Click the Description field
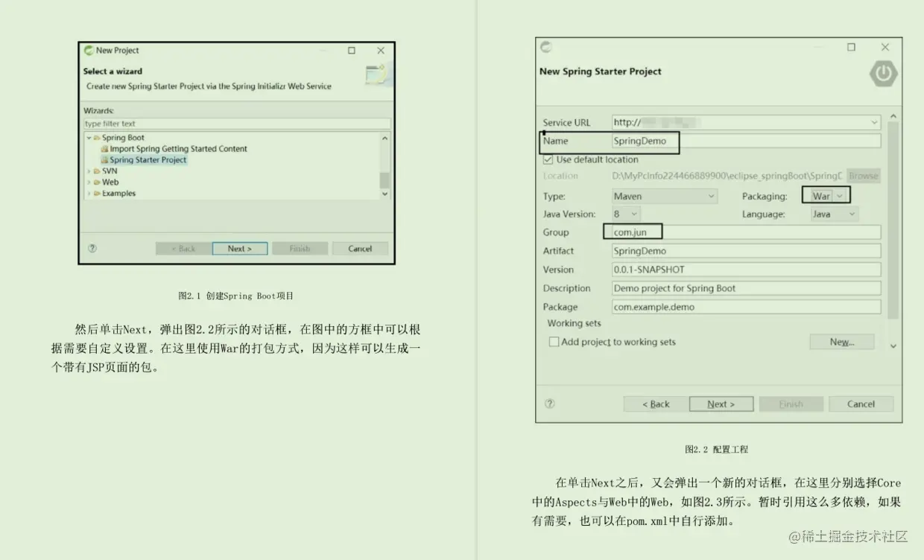Viewport: 924px width, 560px height. pyautogui.click(x=746, y=288)
